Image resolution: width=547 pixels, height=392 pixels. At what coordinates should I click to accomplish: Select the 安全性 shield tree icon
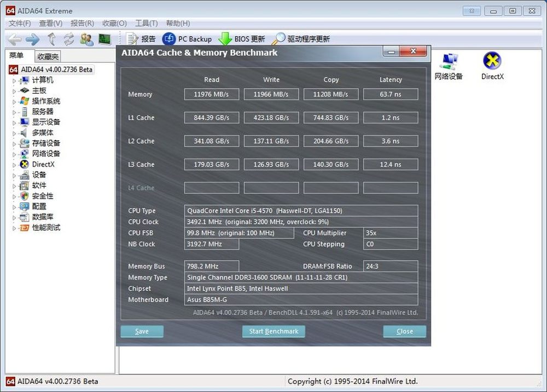25,196
